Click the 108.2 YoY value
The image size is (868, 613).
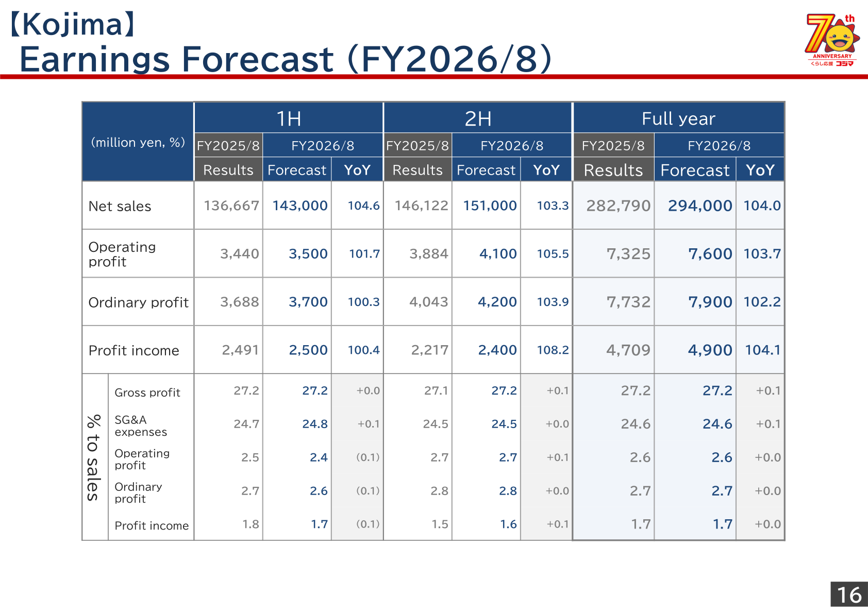pos(553,350)
